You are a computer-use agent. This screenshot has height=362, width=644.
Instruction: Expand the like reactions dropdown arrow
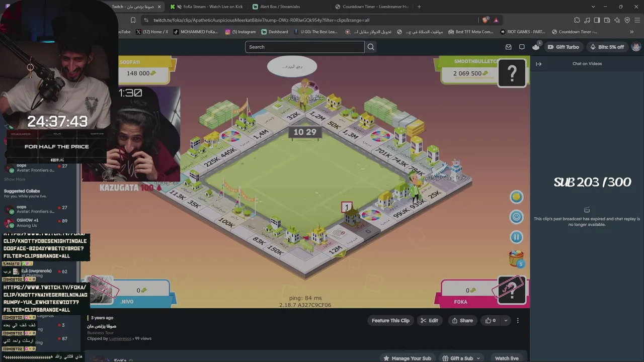[506, 320]
